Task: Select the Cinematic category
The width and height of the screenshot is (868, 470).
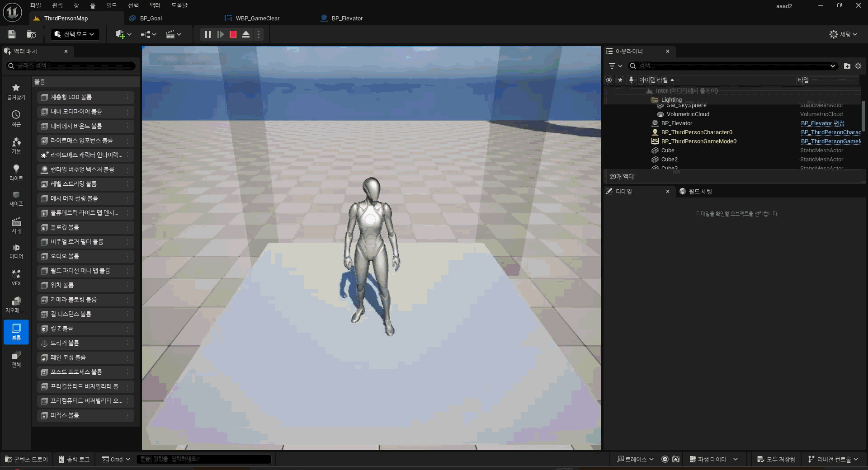Action: tap(16, 225)
